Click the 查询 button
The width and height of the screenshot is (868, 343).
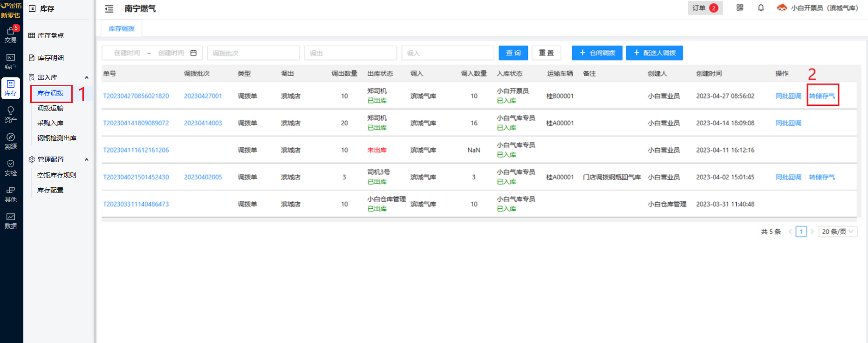(x=513, y=53)
